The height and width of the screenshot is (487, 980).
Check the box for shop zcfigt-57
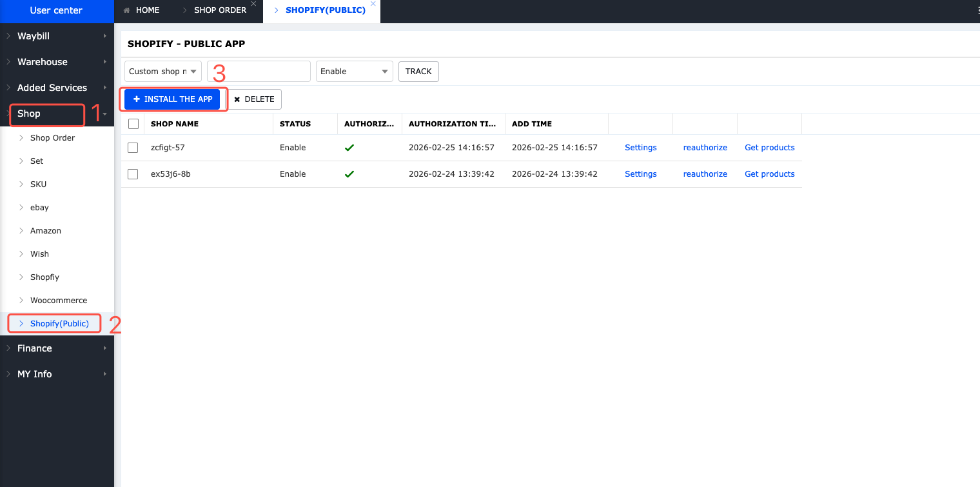pyautogui.click(x=133, y=148)
